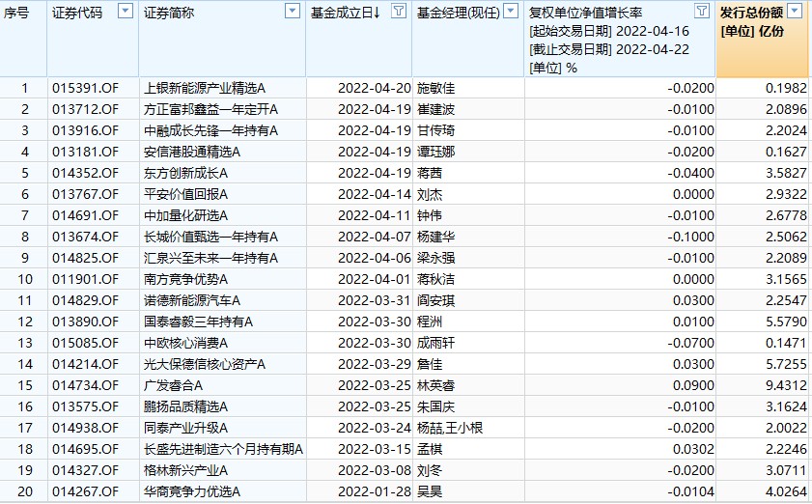The height and width of the screenshot is (504, 812).
Task: Select fund 诺德新能源汽车A
Action: point(192,300)
